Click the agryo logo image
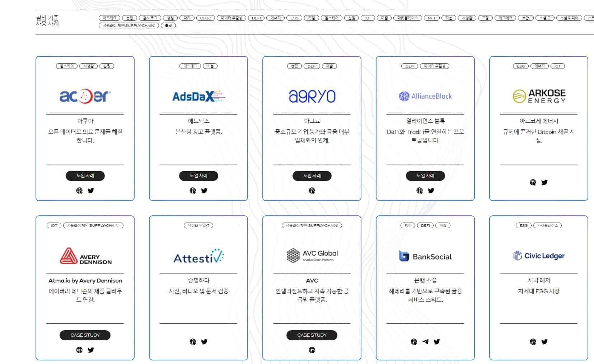 [x=312, y=96]
